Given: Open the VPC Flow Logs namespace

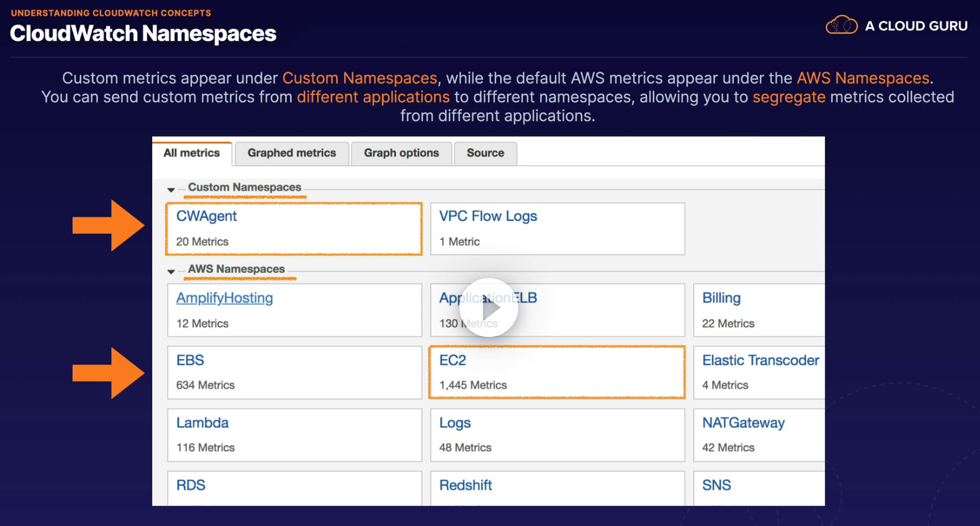Looking at the screenshot, I should pos(488,216).
